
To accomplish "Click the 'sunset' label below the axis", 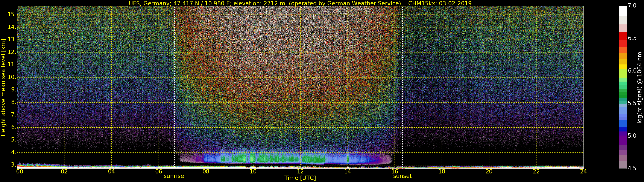I will (x=402, y=176).
